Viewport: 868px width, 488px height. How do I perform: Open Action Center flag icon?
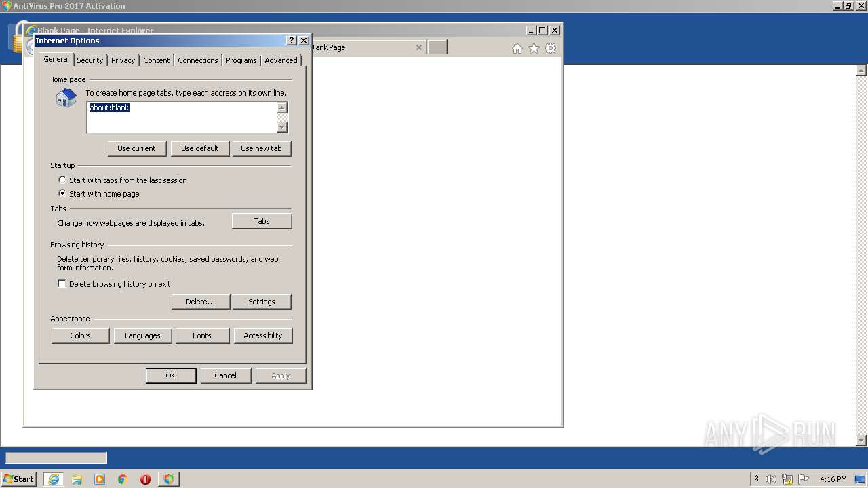pos(804,479)
